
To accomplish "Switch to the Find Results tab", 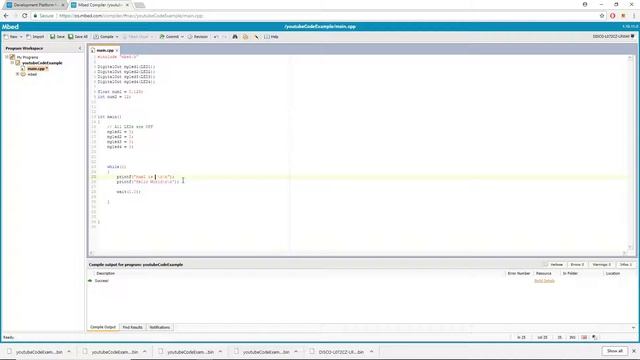I will (133, 327).
